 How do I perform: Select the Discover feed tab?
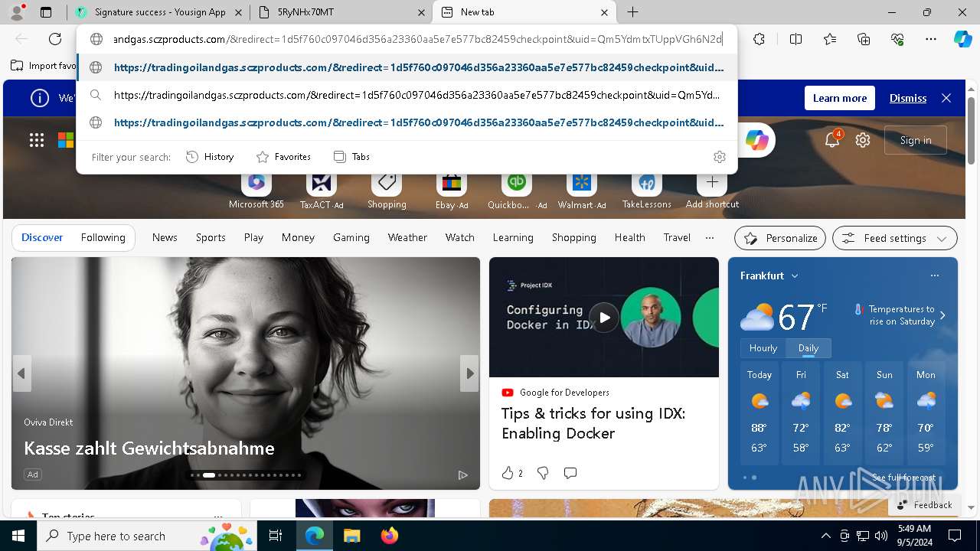point(42,238)
